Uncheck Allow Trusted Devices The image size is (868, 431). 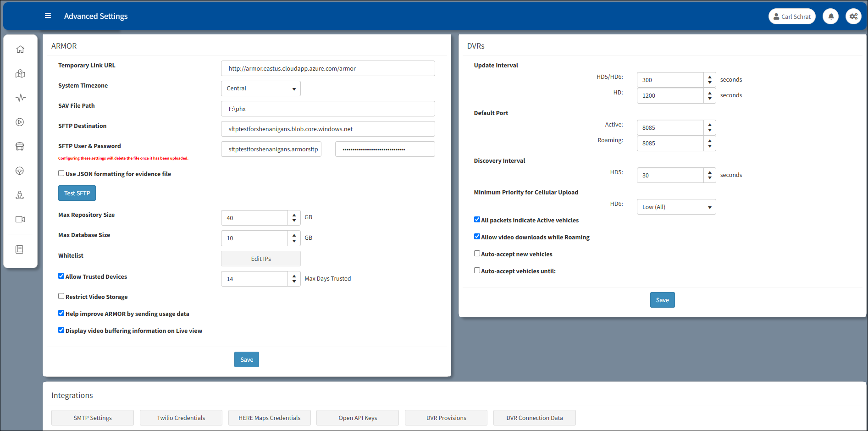(x=61, y=276)
